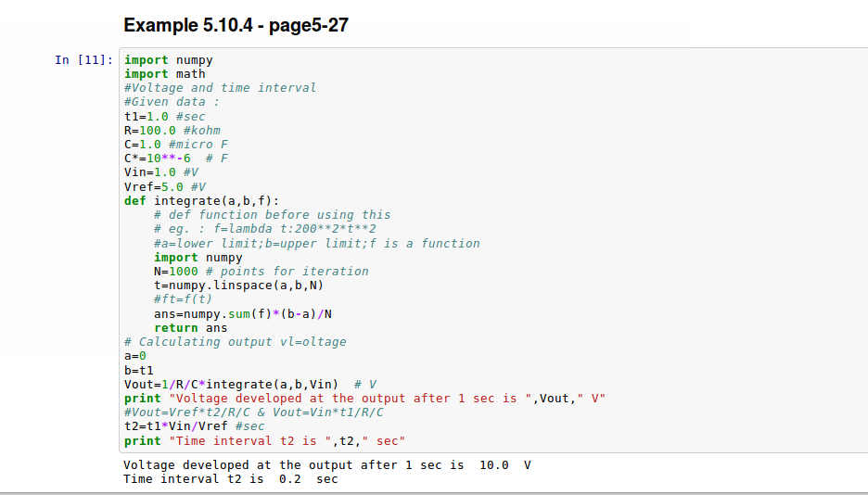Click the Example 5.10.4 heading
Screen dimensions: 868x495
236,25
